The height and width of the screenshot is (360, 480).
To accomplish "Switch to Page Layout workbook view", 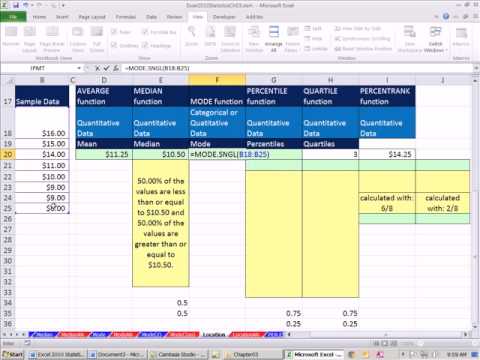I will 29,39.
